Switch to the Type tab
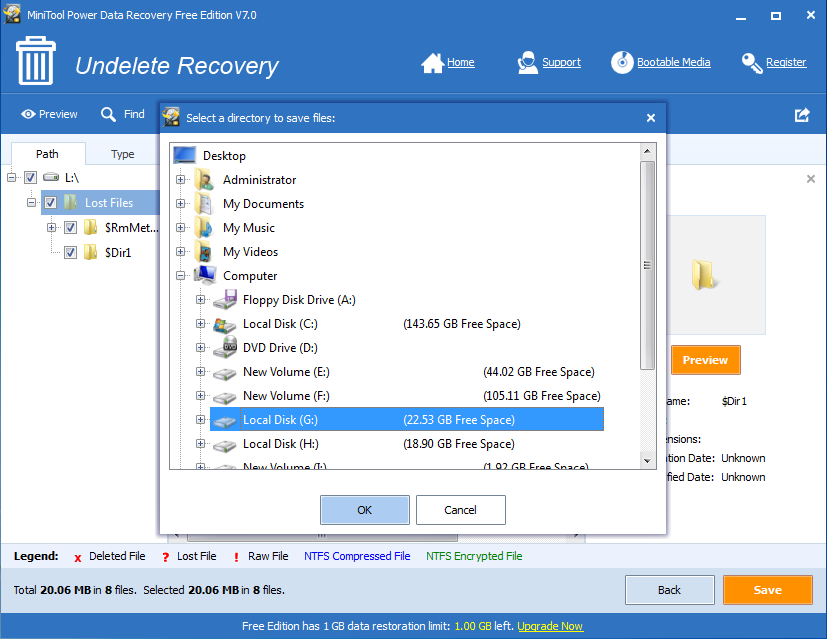 pos(122,154)
